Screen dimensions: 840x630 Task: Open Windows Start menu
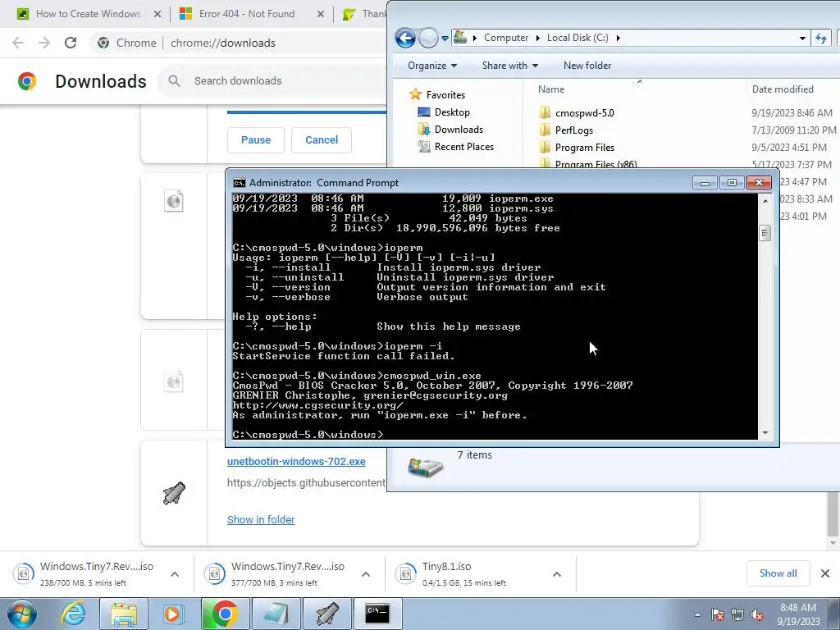[22, 614]
